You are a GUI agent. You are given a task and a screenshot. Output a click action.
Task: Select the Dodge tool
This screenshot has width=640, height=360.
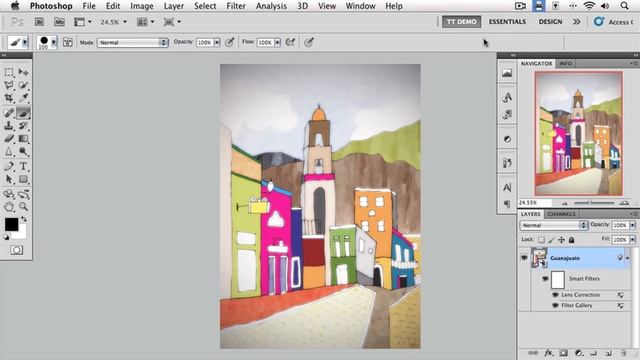click(23, 152)
